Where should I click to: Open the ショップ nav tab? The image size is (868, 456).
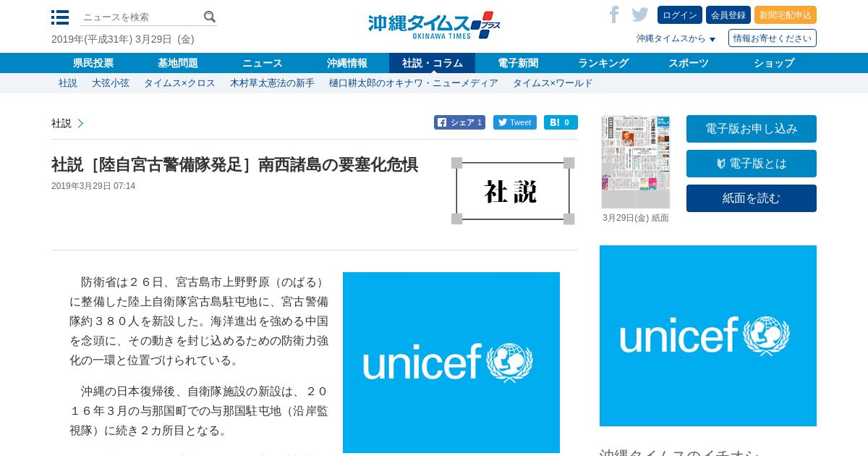[x=774, y=63]
